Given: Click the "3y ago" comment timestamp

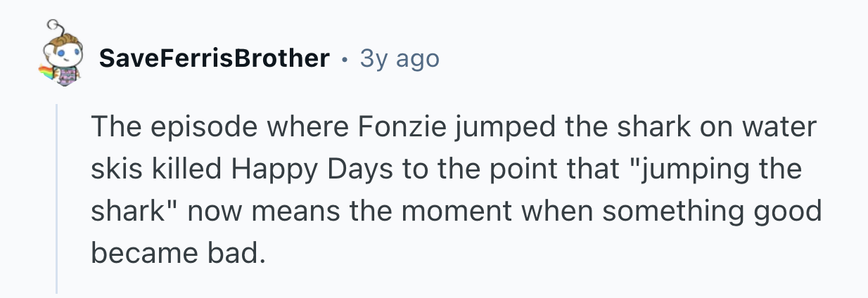Looking at the screenshot, I should tap(399, 58).
